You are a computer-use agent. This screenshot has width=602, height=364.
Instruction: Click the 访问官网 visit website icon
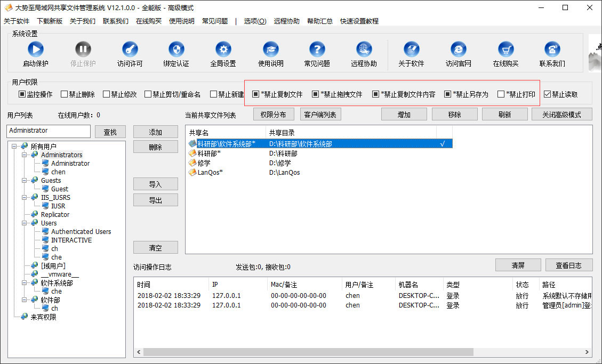point(458,51)
